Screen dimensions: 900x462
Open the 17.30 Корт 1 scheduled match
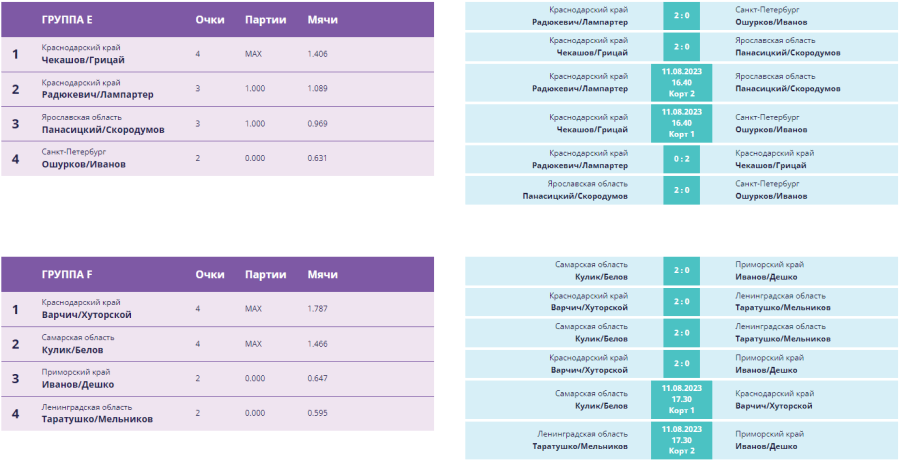point(682,400)
